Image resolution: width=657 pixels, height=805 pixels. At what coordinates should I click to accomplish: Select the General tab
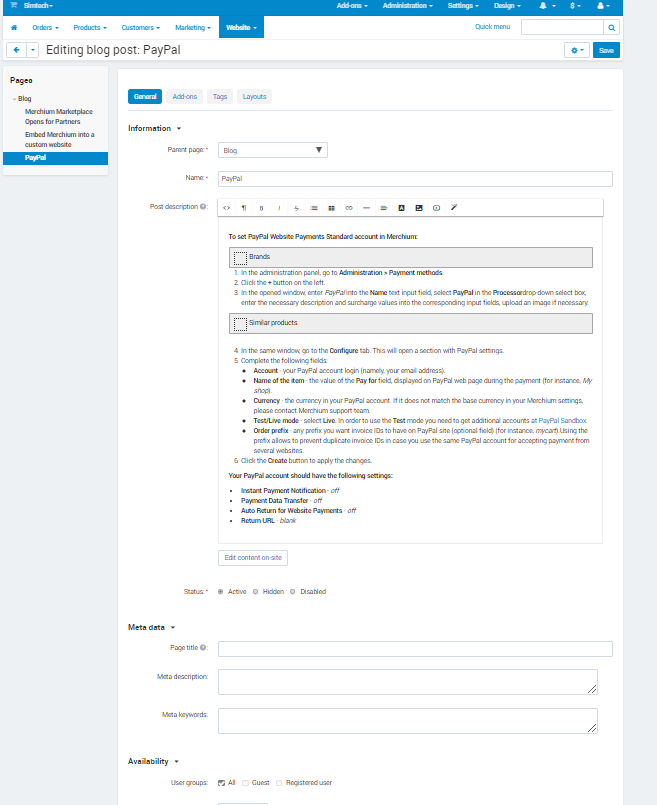tap(145, 97)
